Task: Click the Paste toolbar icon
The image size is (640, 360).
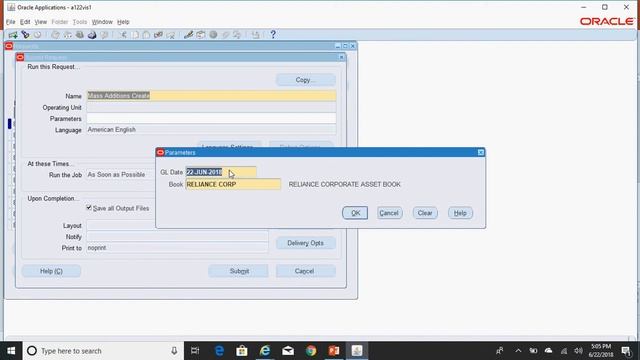Action: pos(146,35)
